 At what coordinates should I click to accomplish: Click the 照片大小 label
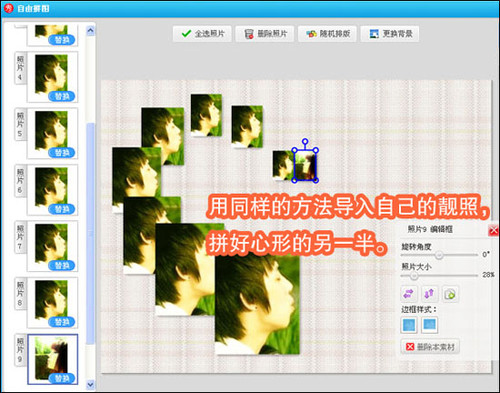tap(416, 267)
